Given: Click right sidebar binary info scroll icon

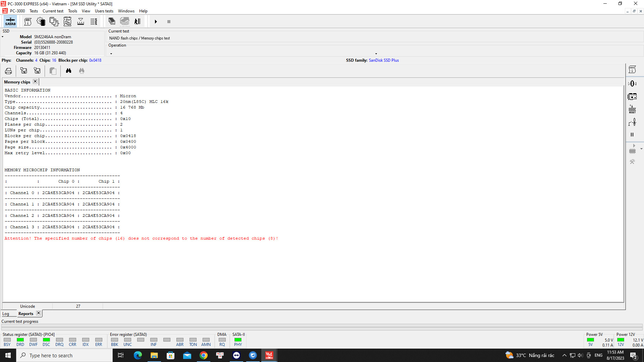Looking at the screenshot, I should tap(632, 70).
